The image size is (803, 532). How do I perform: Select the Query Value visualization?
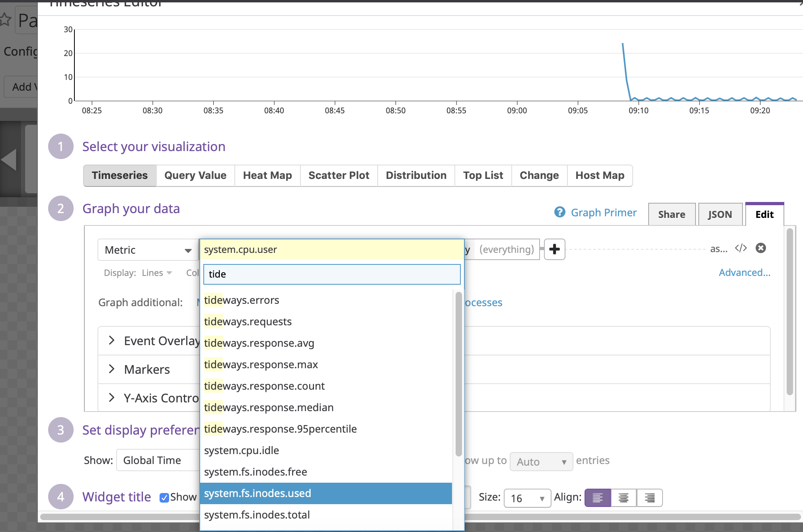(195, 175)
